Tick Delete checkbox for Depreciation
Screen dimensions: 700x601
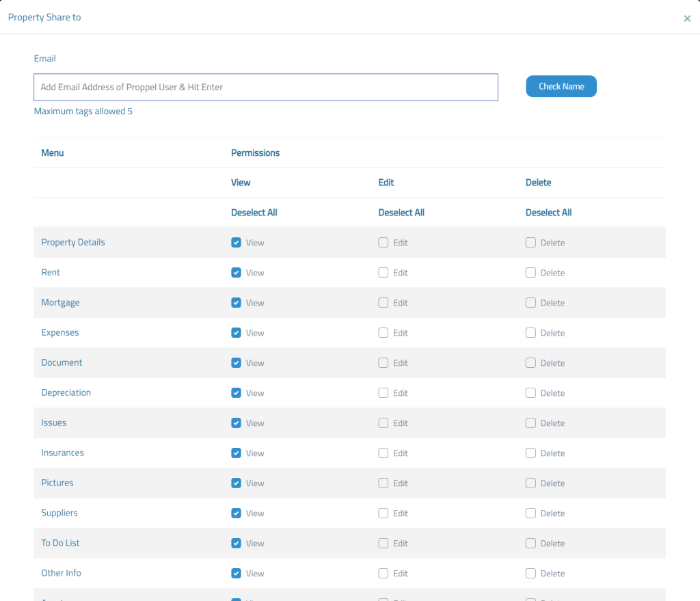530,393
